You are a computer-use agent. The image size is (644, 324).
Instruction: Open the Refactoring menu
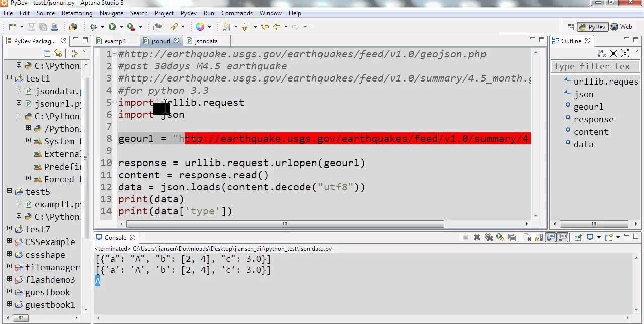76,13
